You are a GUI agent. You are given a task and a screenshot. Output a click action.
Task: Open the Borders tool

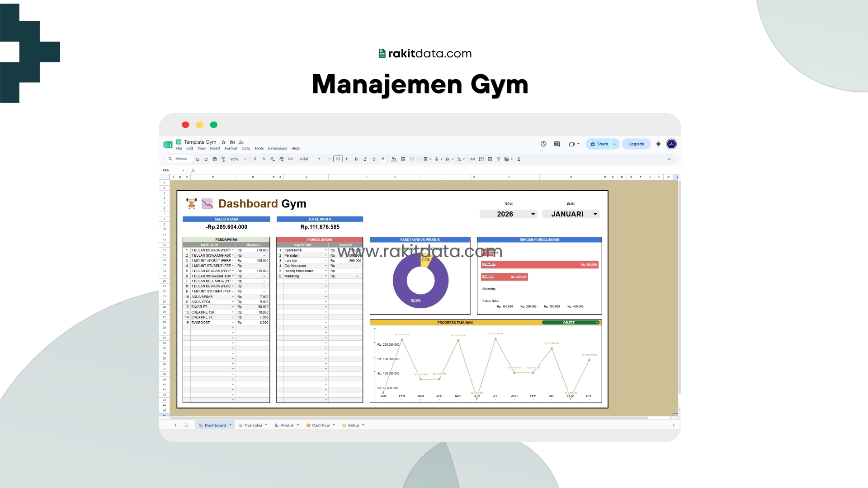[x=403, y=159]
